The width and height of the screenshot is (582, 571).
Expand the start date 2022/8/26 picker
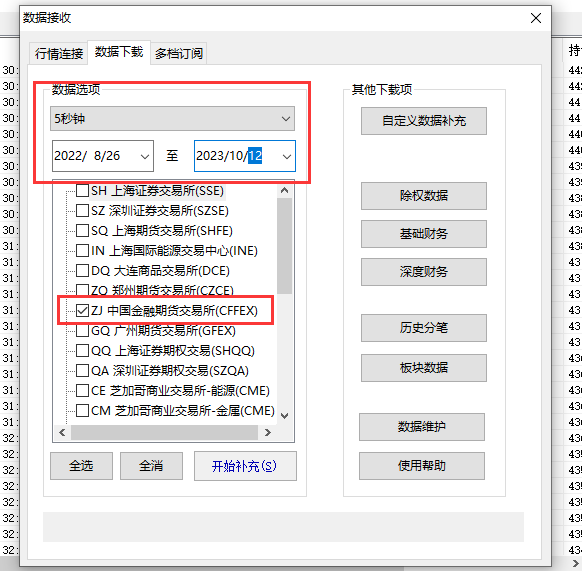145,156
